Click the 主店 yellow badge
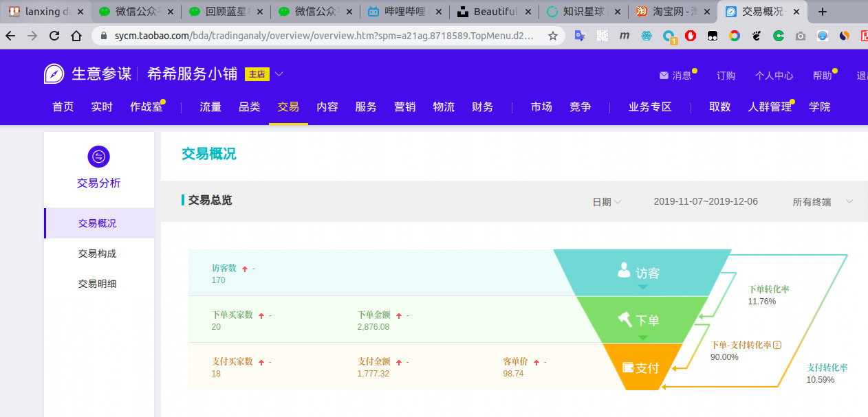 pos(257,74)
